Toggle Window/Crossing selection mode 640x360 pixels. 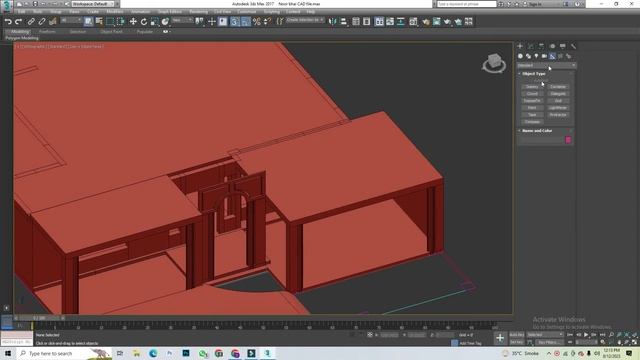tap(120, 22)
